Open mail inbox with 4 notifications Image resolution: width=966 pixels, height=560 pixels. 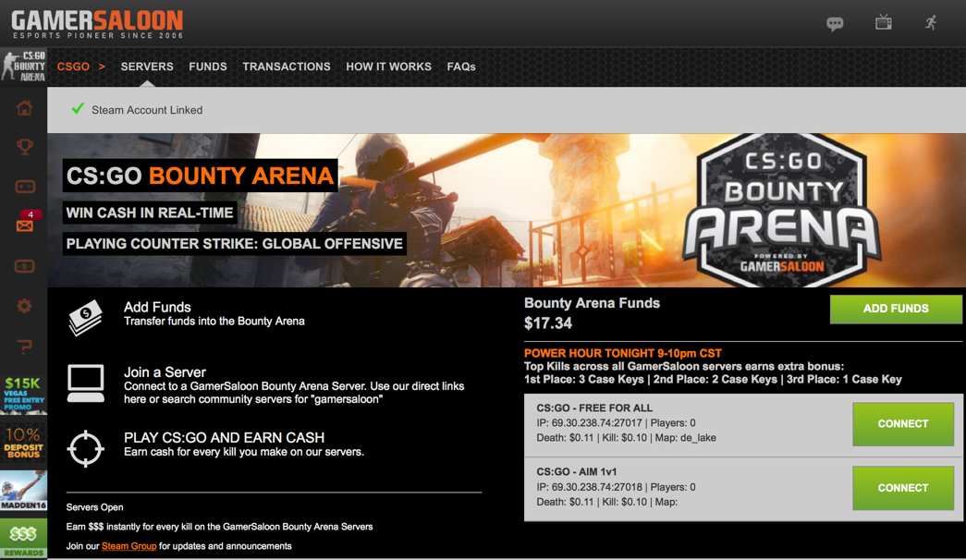(x=24, y=225)
